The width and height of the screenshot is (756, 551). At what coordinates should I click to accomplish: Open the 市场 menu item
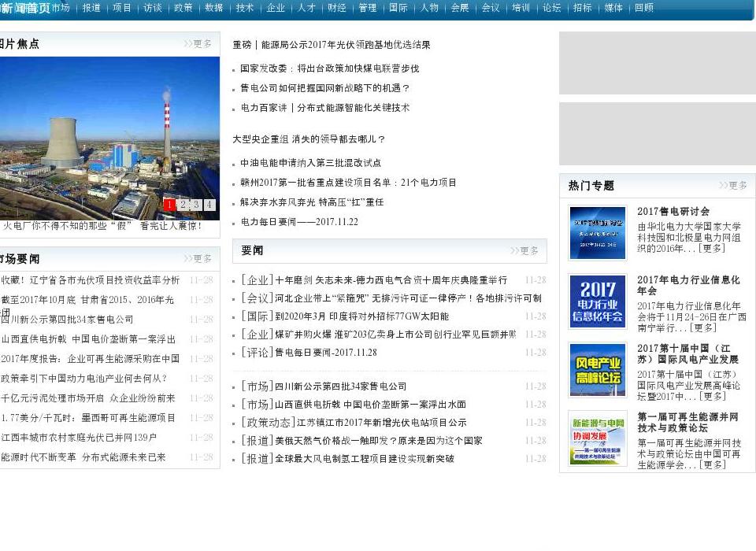click(61, 8)
